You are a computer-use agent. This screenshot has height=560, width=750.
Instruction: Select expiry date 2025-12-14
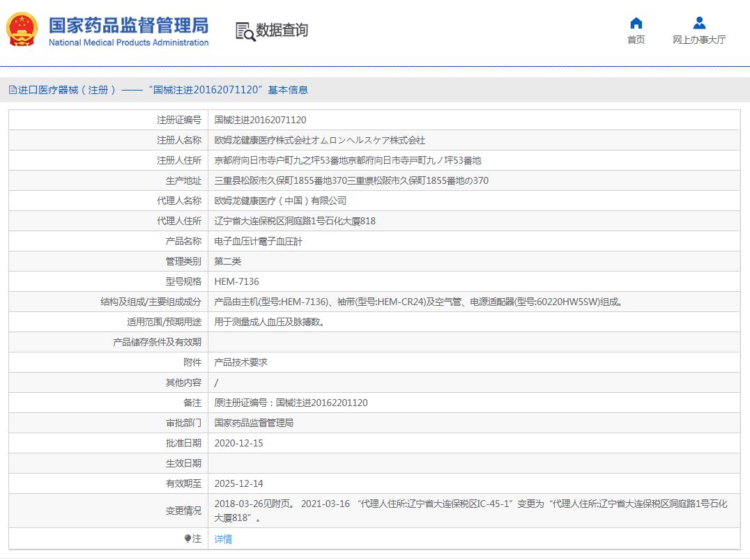click(238, 483)
